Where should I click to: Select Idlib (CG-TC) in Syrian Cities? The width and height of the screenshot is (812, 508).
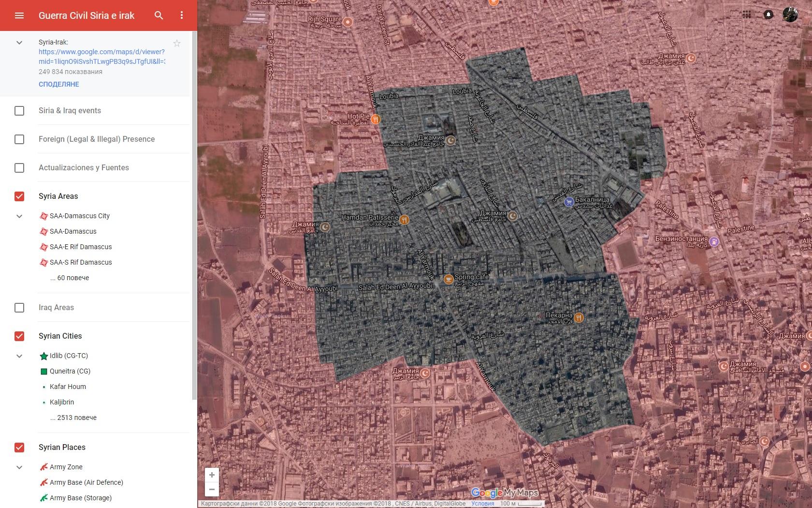pos(69,356)
